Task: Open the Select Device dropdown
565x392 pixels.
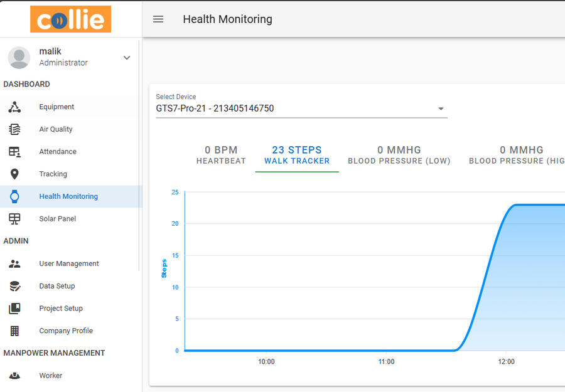Action: point(295,109)
